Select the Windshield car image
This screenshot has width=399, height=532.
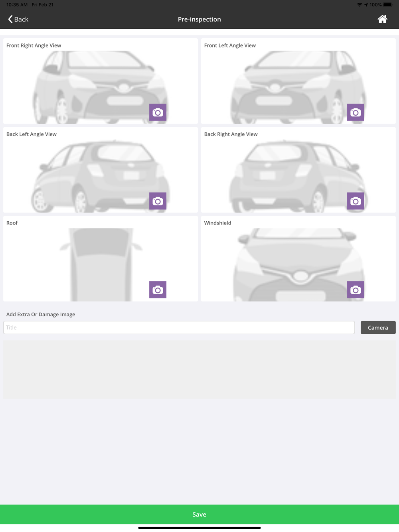click(298, 265)
